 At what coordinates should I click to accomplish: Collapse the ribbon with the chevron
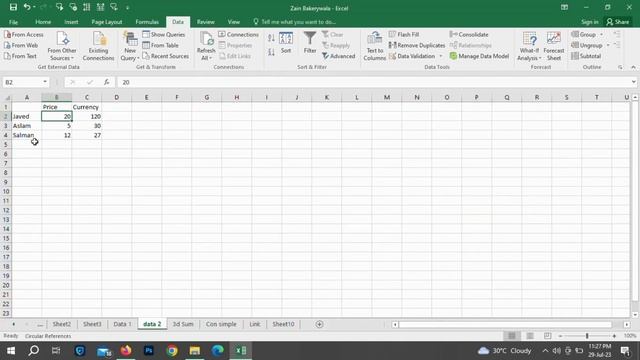coord(633,67)
